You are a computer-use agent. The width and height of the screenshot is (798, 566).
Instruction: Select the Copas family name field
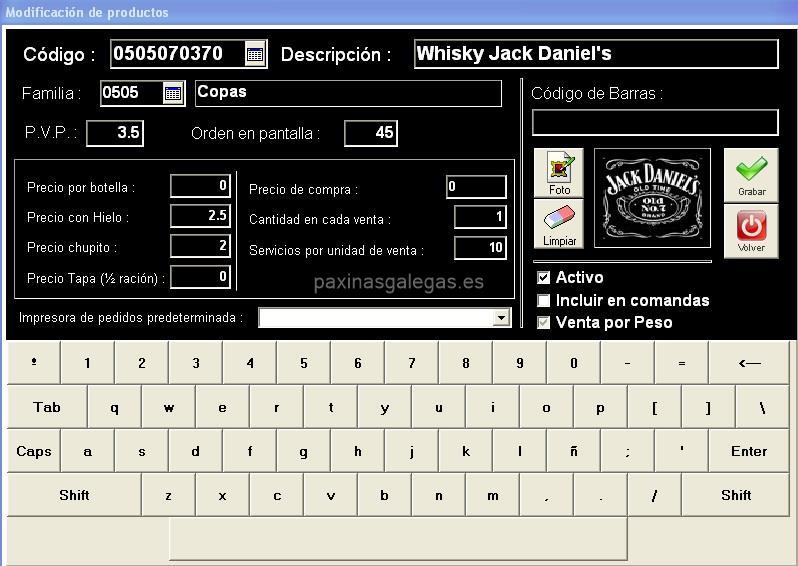[x=348, y=93]
